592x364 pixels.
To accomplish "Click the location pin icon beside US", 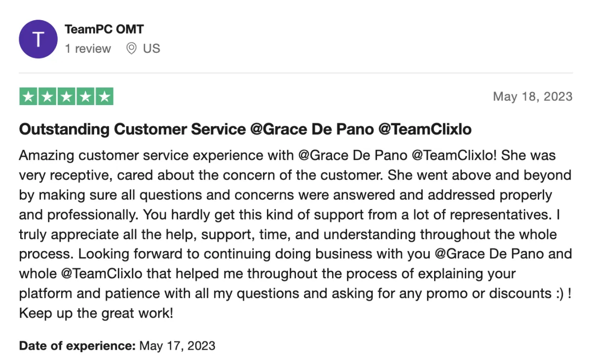I will click(131, 48).
